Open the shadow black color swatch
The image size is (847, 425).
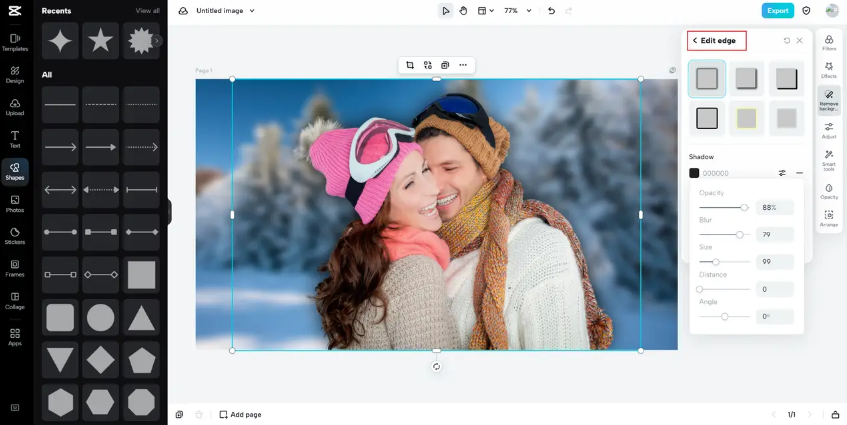[x=694, y=173]
